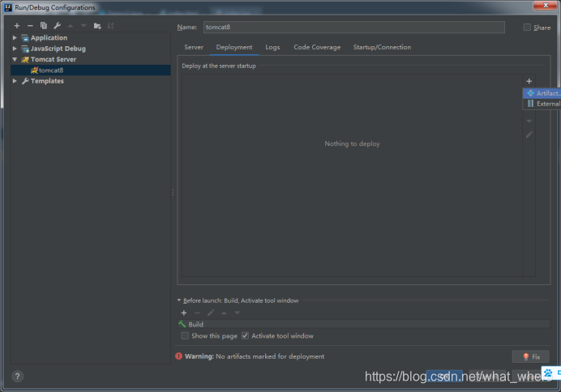561x392 pixels.
Task: Click the Application type icon
Action: coord(25,38)
